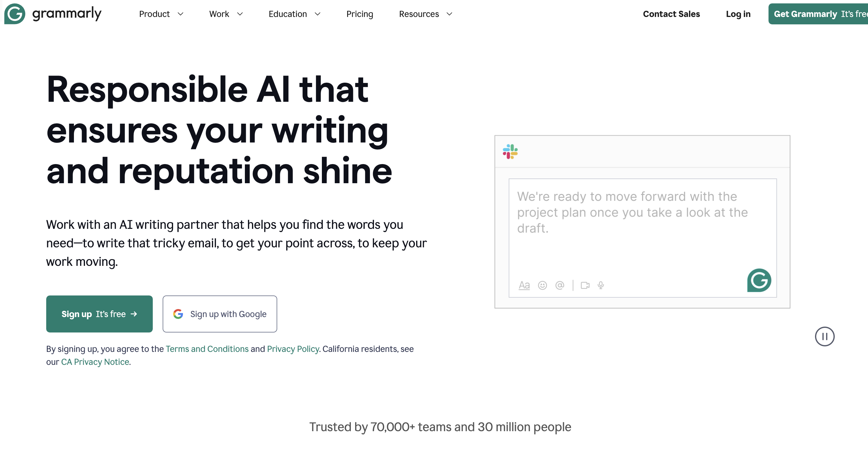
Task: Click Sign up It's free button
Action: click(99, 314)
